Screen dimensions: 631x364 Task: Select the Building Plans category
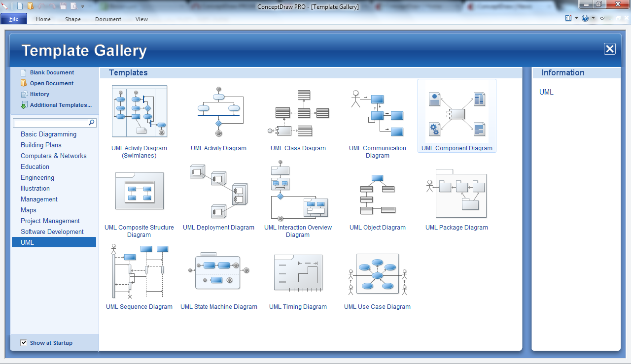tap(41, 145)
